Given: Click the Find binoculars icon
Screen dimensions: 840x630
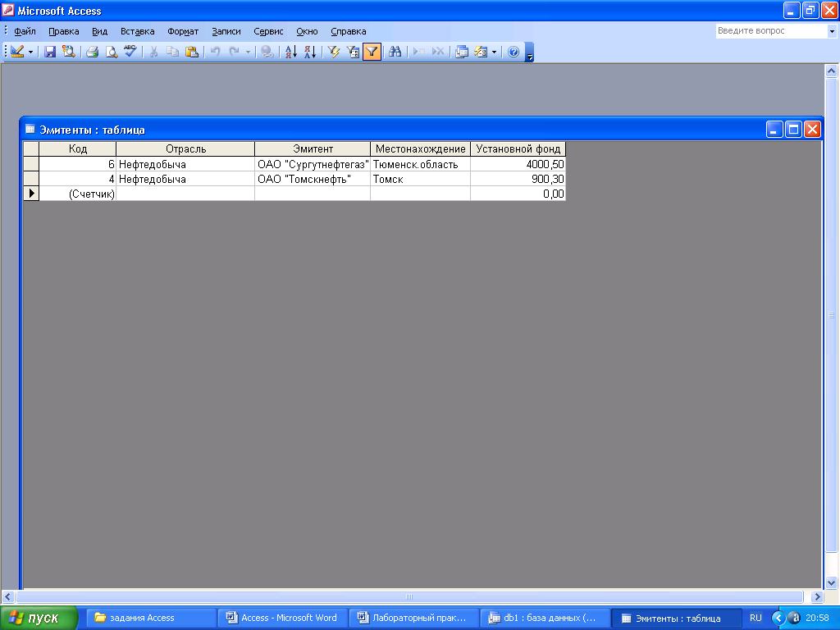Looking at the screenshot, I should pyautogui.click(x=395, y=52).
